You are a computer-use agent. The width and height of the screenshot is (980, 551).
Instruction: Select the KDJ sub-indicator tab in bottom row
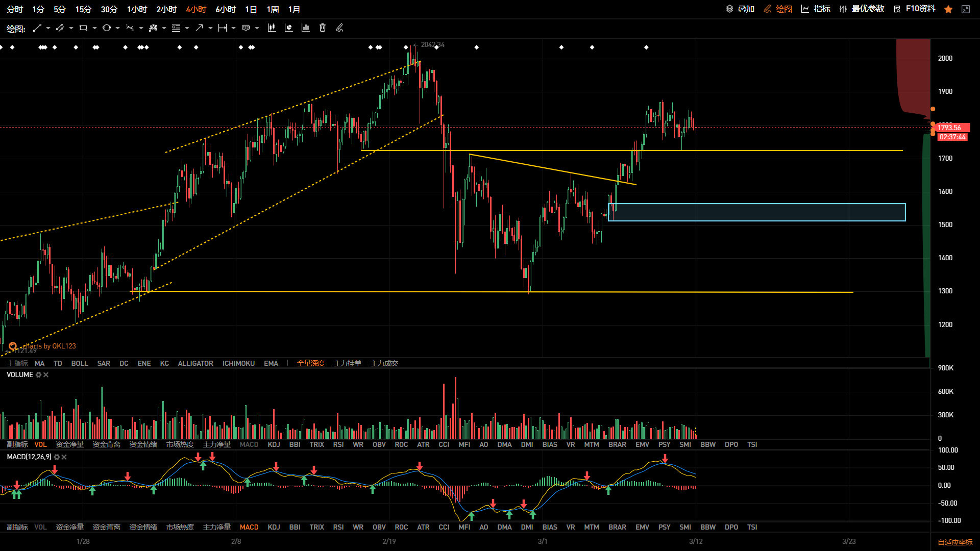pos(274,527)
